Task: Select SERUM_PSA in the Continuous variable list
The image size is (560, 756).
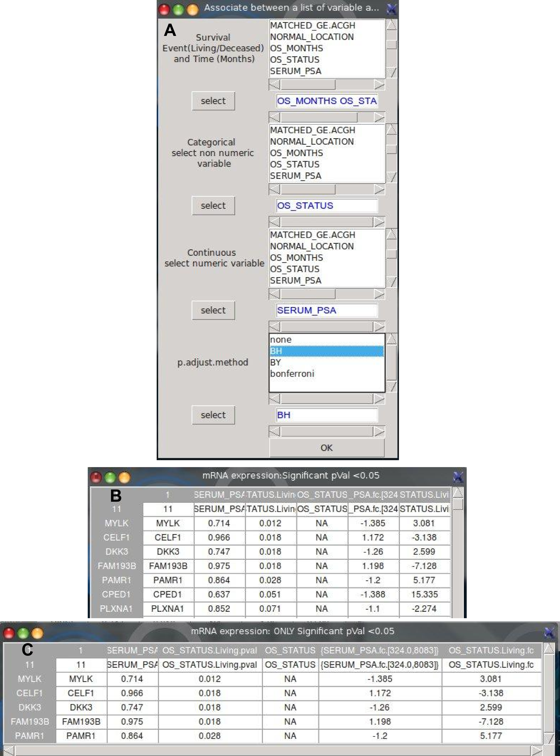Action: click(x=296, y=281)
